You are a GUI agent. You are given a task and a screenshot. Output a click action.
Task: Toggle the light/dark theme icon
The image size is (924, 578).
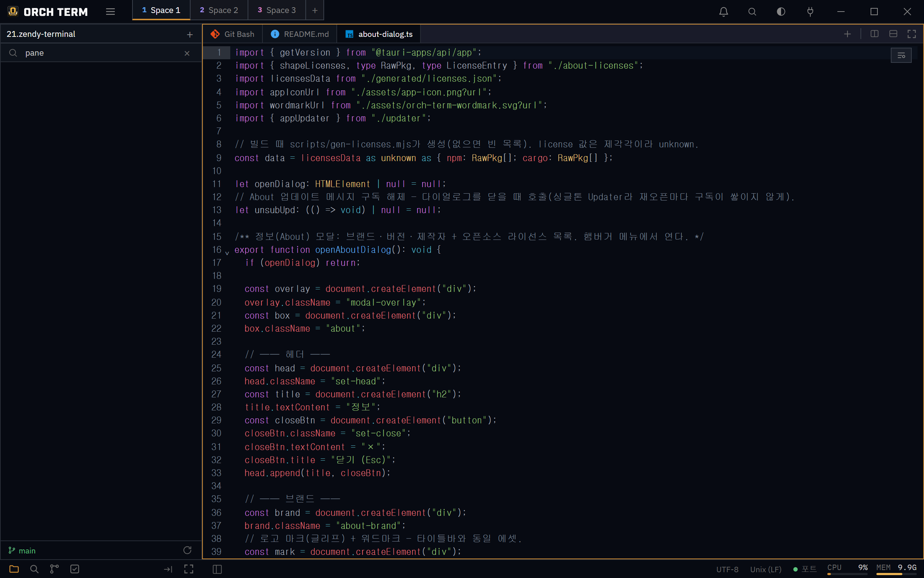click(781, 12)
